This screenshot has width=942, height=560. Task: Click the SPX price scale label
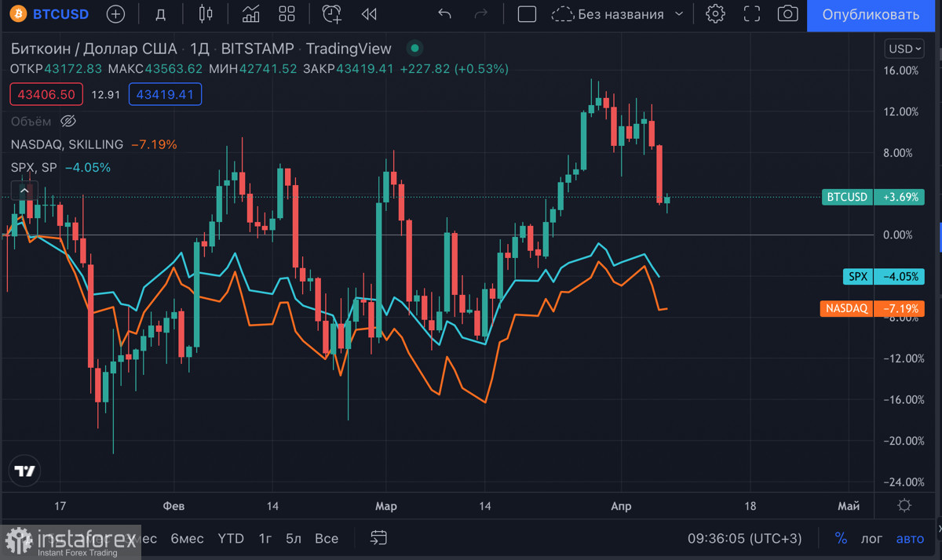pyautogui.click(x=859, y=276)
